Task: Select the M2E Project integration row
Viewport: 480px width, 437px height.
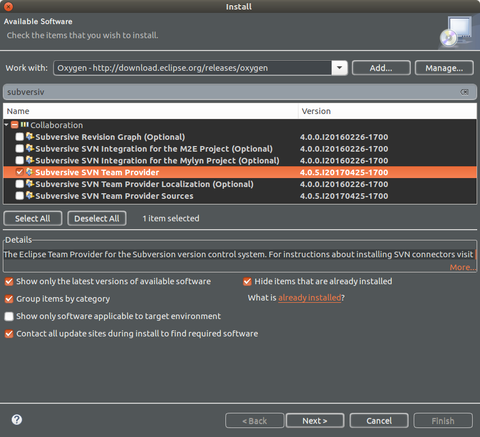Action: (240, 149)
